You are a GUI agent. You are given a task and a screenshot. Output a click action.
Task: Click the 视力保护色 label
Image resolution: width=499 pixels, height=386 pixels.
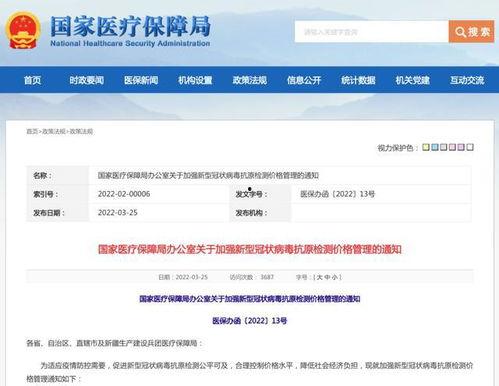(x=397, y=148)
